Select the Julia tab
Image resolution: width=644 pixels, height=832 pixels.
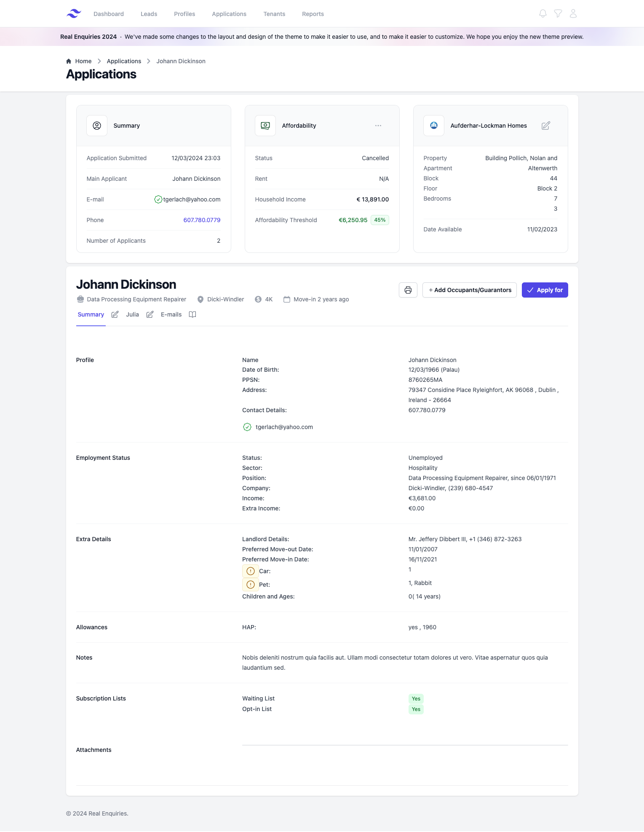pyautogui.click(x=132, y=314)
